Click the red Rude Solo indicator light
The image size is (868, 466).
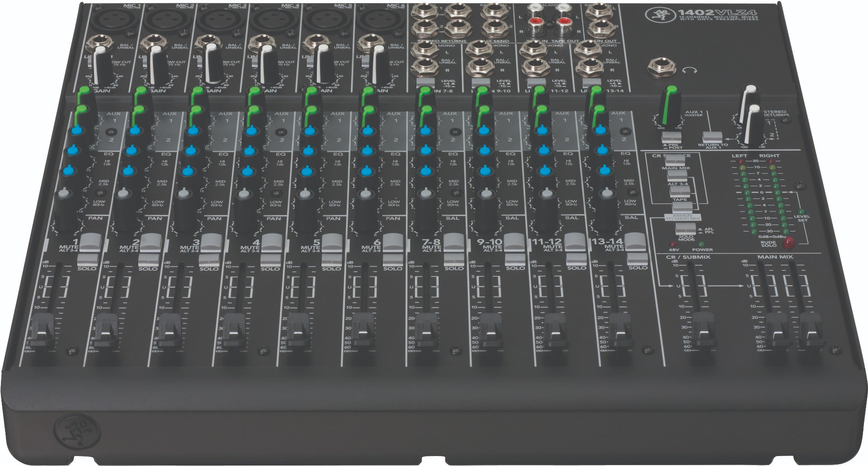[789, 244]
